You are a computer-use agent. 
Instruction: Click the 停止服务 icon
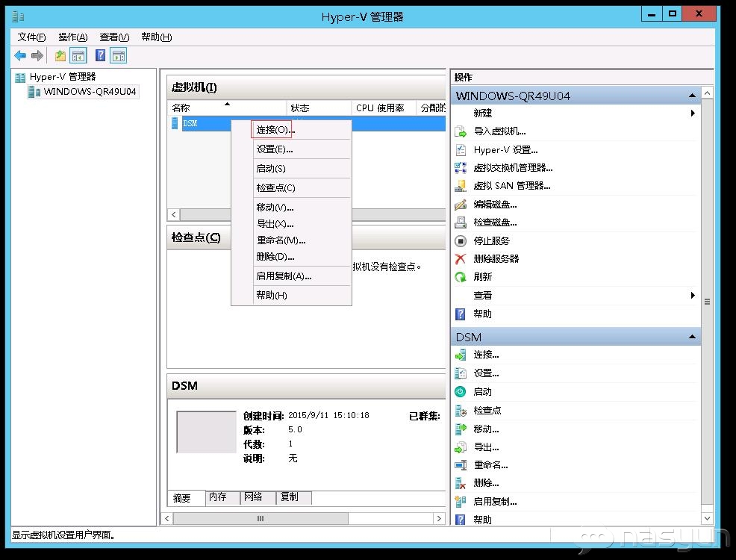[x=461, y=241]
